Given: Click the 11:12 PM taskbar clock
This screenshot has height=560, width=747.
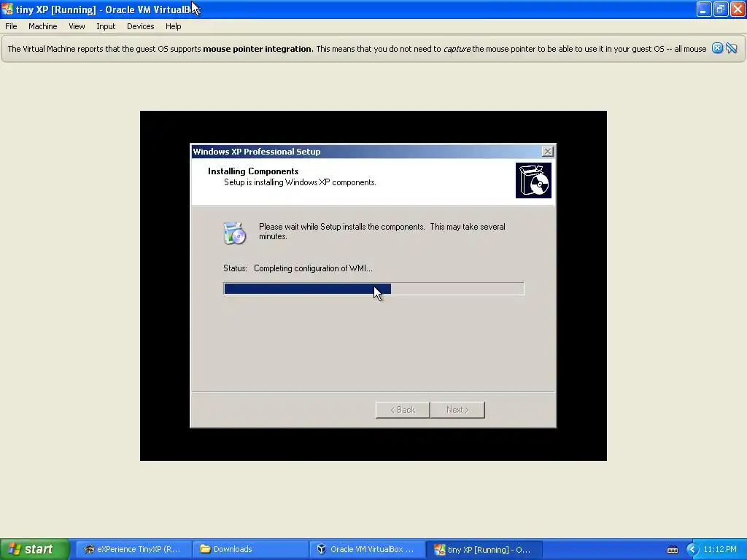Looking at the screenshot, I should (720, 550).
